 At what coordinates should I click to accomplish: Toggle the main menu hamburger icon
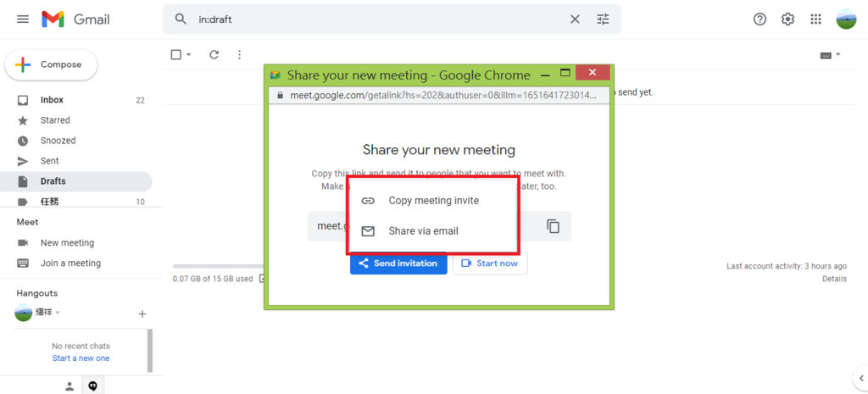[23, 19]
